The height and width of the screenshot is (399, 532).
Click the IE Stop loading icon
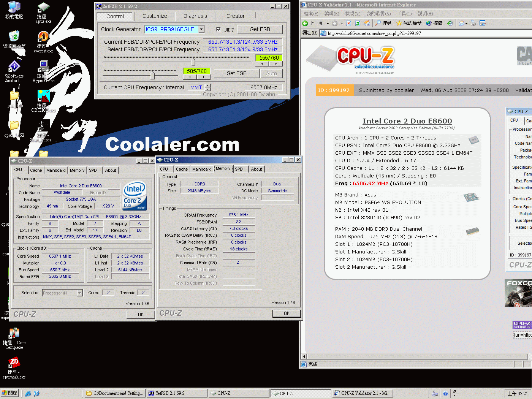click(x=348, y=23)
